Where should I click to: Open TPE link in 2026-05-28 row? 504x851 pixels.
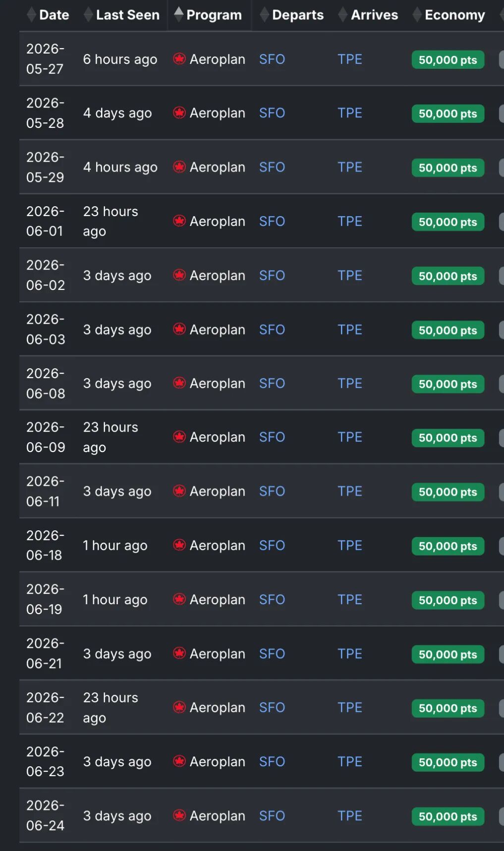pos(350,113)
